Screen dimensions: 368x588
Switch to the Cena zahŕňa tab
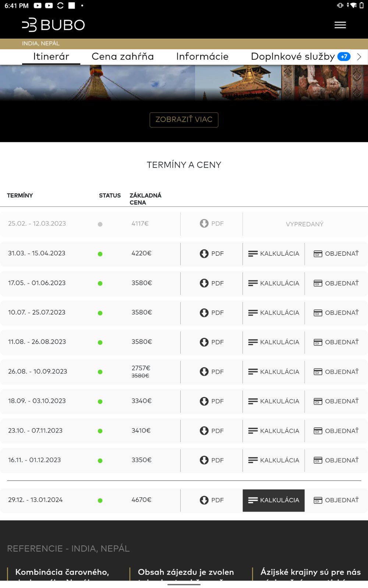coord(123,57)
